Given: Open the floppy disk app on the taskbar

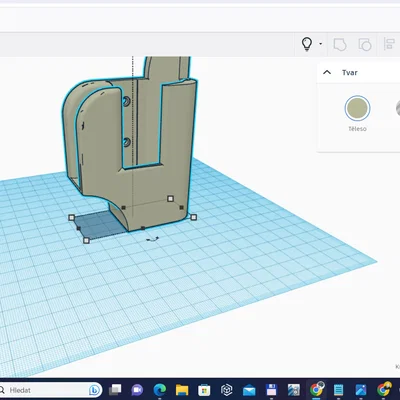Looking at the screenshot, I should pos(271,390).
